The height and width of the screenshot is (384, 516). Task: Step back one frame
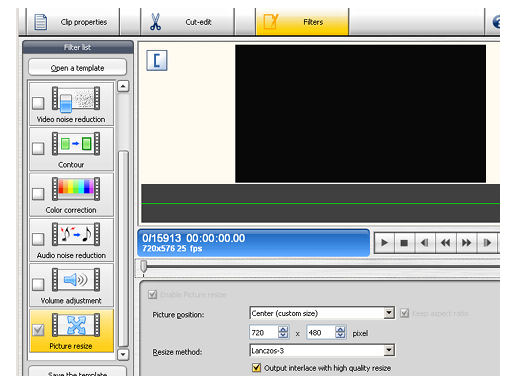tap(425, 243)
